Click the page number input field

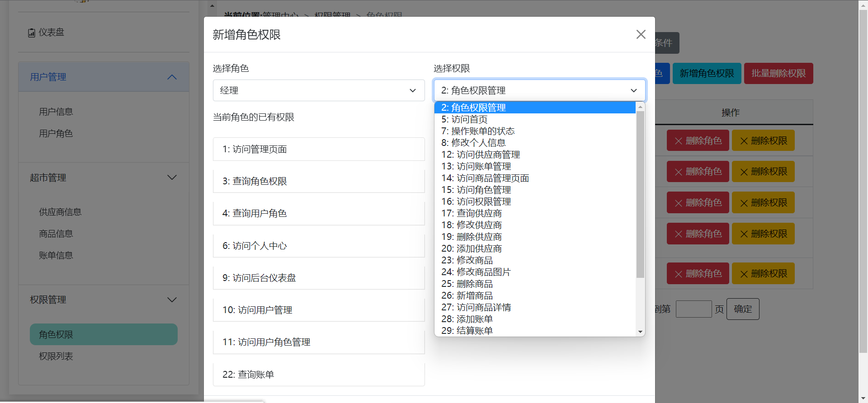693,309
